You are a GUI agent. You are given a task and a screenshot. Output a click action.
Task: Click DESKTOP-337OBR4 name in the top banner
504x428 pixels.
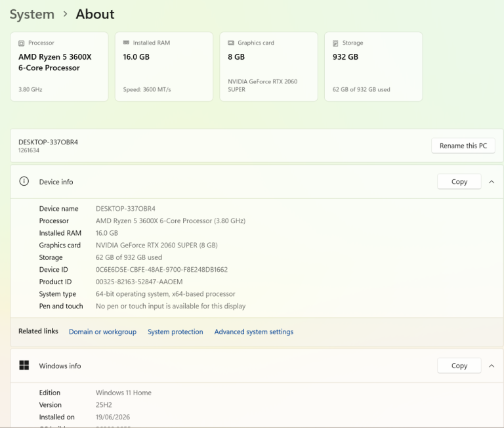coord(48,142)
